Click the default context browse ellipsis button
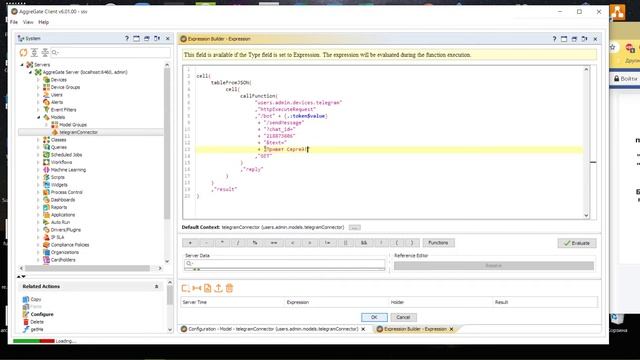The height and width of the screenshot is (360, 640). click(355, 227)
